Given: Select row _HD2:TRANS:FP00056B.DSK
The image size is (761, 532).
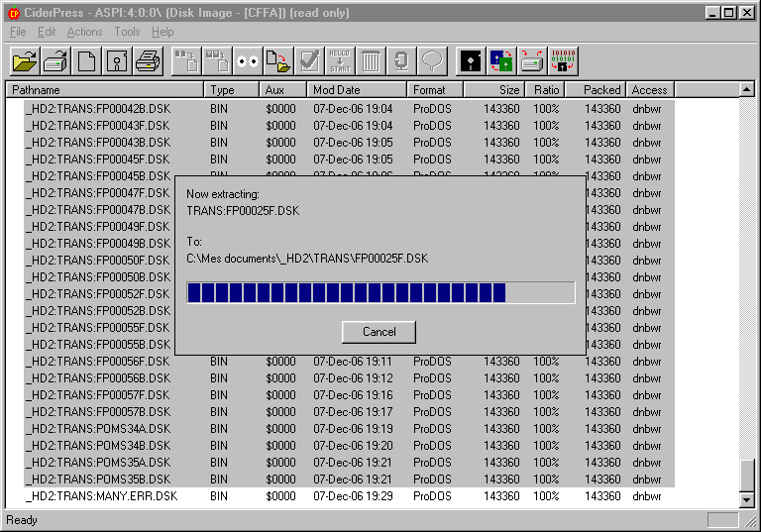Looking at the screenshot, I should coord(349,378).
